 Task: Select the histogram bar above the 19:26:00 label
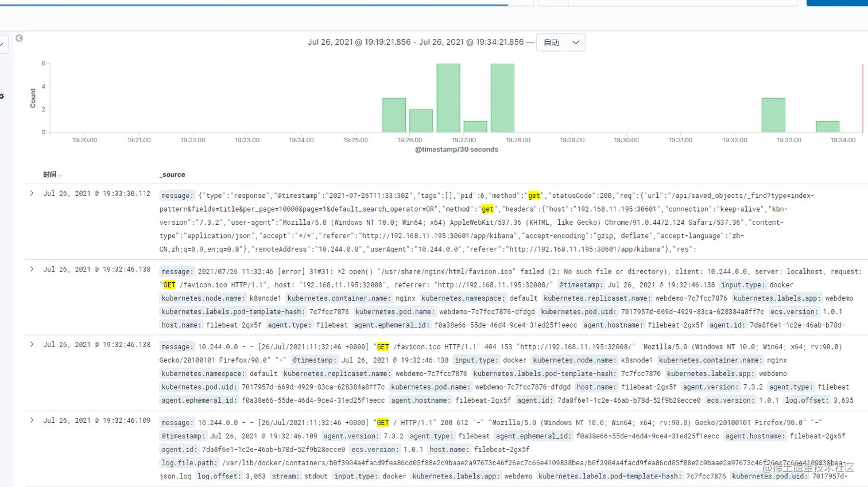click(x=394, y=115)
